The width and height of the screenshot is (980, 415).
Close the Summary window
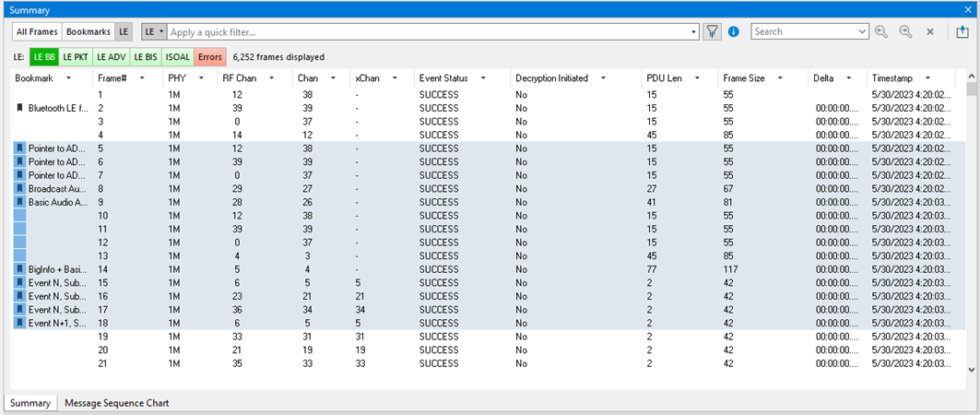pos(970,9)
